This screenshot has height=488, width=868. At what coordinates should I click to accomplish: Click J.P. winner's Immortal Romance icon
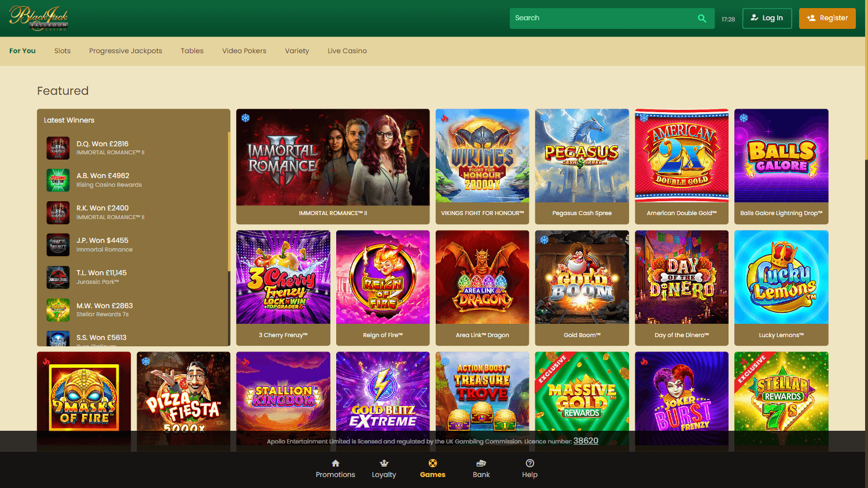pos(58,245)
